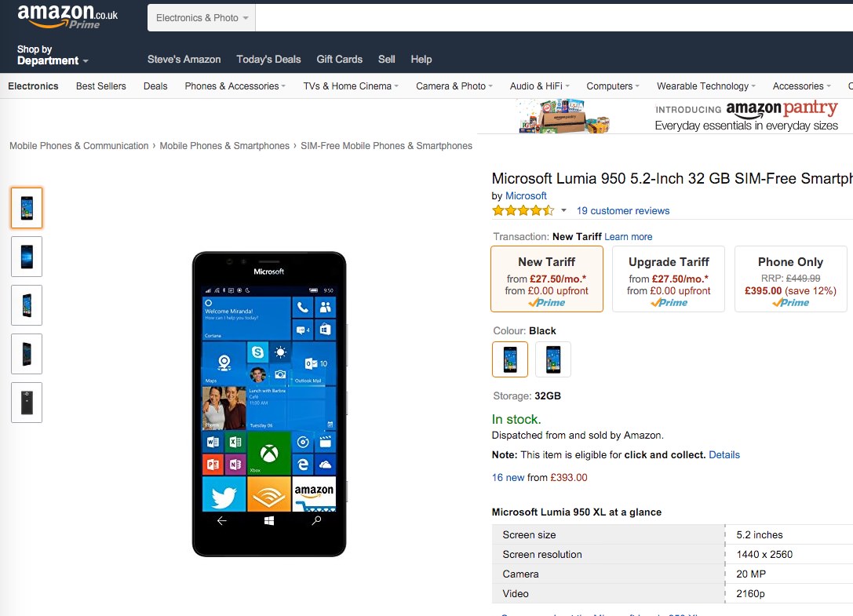View the angled phone thumbnail image

tap(27, 305)
